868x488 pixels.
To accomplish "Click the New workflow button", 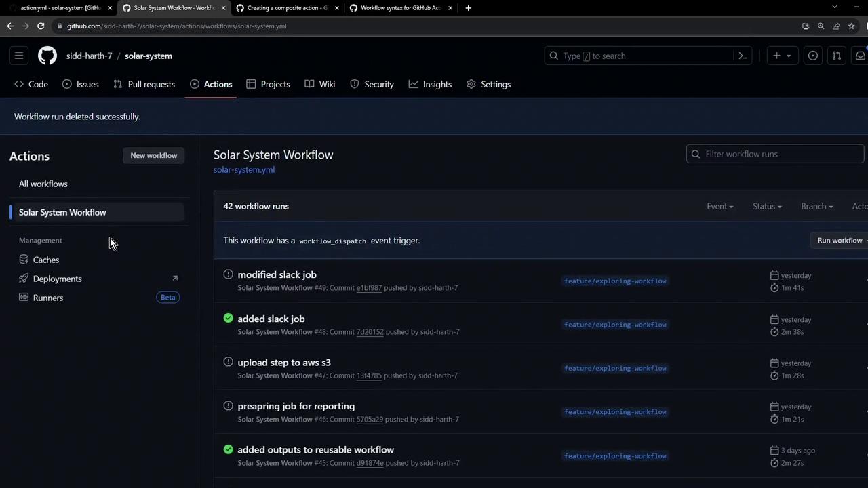I will 154,155.
